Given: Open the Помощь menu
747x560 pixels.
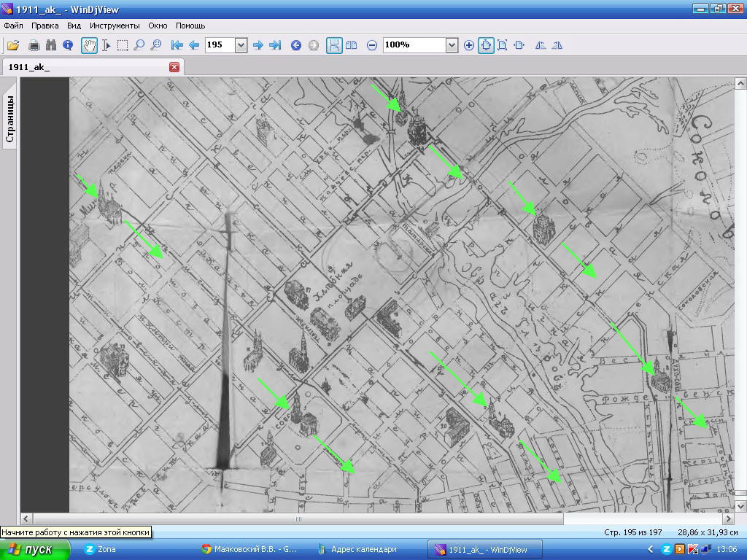Looking at the screenshot, I should (190, 26).
